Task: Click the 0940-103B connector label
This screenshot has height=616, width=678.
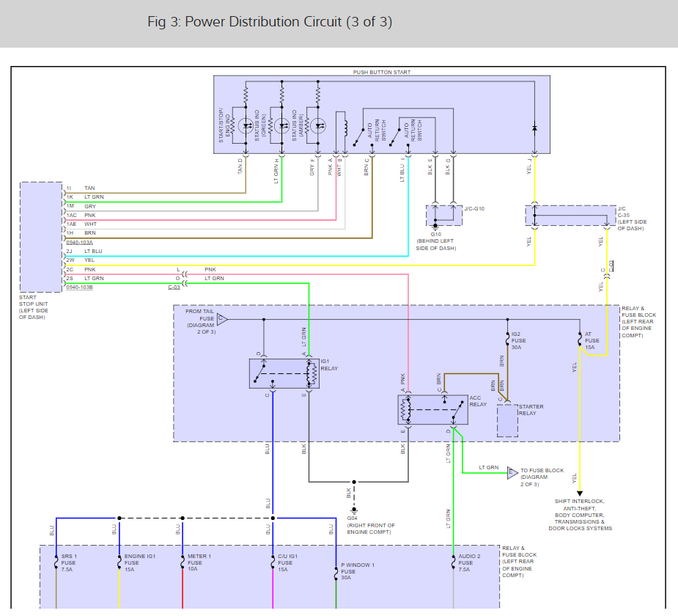Action: pos(80,287)
